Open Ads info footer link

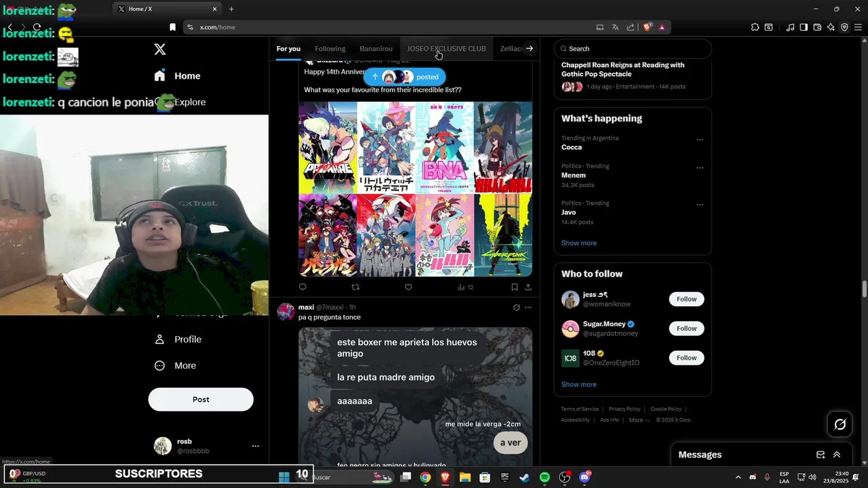(610, 420)
